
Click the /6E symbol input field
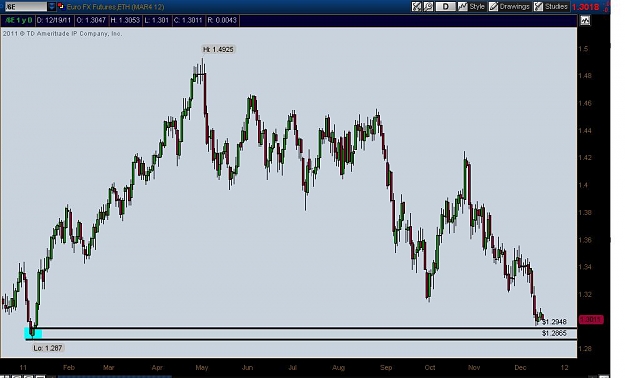coord(25,6)
